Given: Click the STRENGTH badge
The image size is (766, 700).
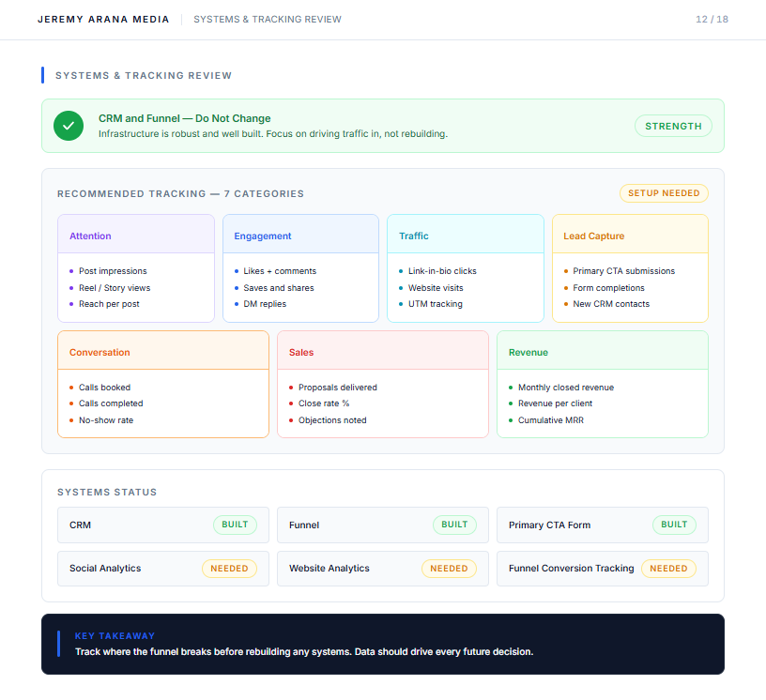Looking at the screenshot, I should [x=673, y=126].
